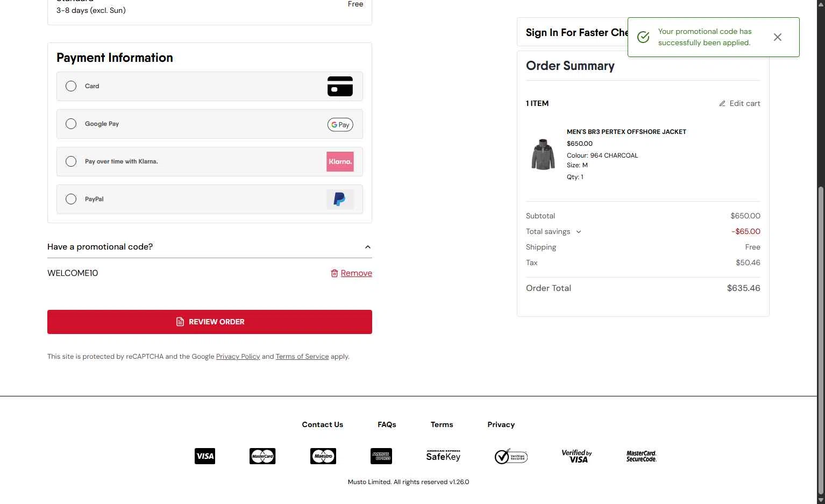Click the Edit cart link

click(745, 103)
